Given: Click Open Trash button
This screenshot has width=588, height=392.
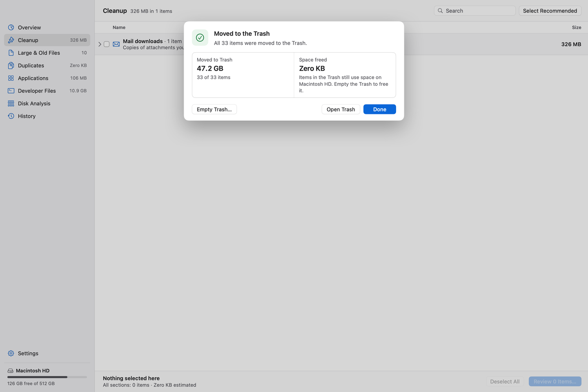Looking at the screenshot, I should click(x=341, y=109).
